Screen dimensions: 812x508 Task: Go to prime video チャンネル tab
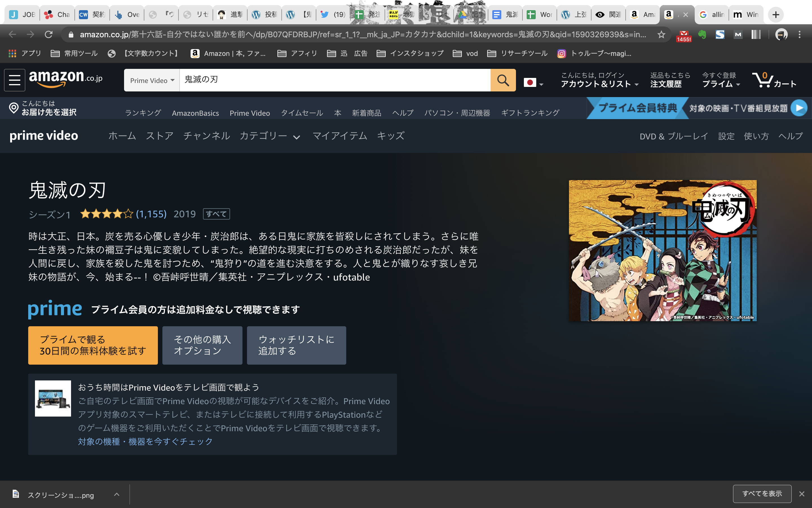(x=207, y=136)
